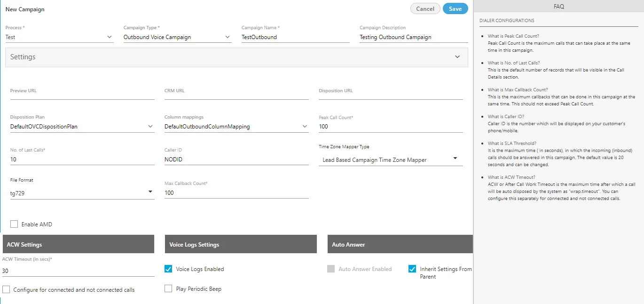Click the FAQ panel header
The width and height of the screenshot is (644, 304).
pyautogui.click(x=559, y=7)
